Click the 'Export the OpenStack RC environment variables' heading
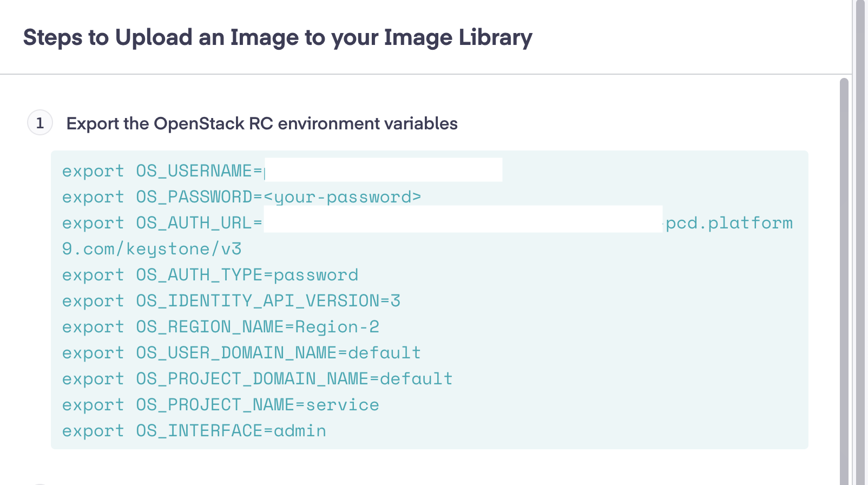Viewport: 868px width, 485px height. 262,123
